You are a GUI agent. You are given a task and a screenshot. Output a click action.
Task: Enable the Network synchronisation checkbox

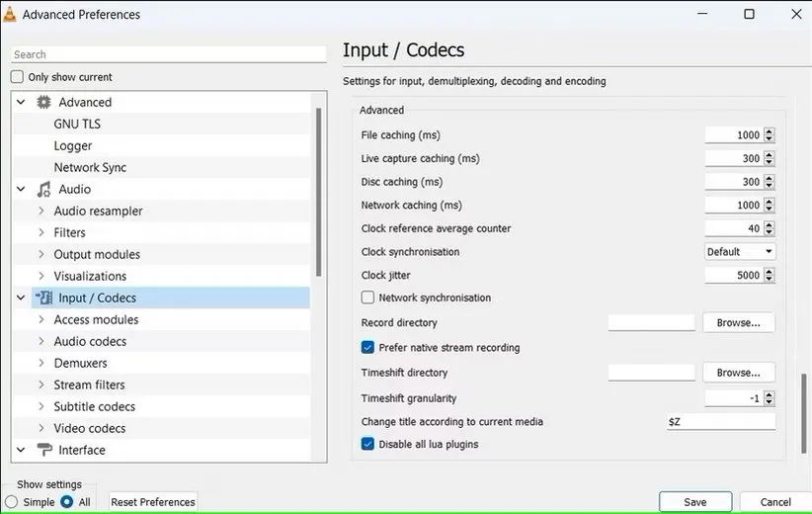368,298
